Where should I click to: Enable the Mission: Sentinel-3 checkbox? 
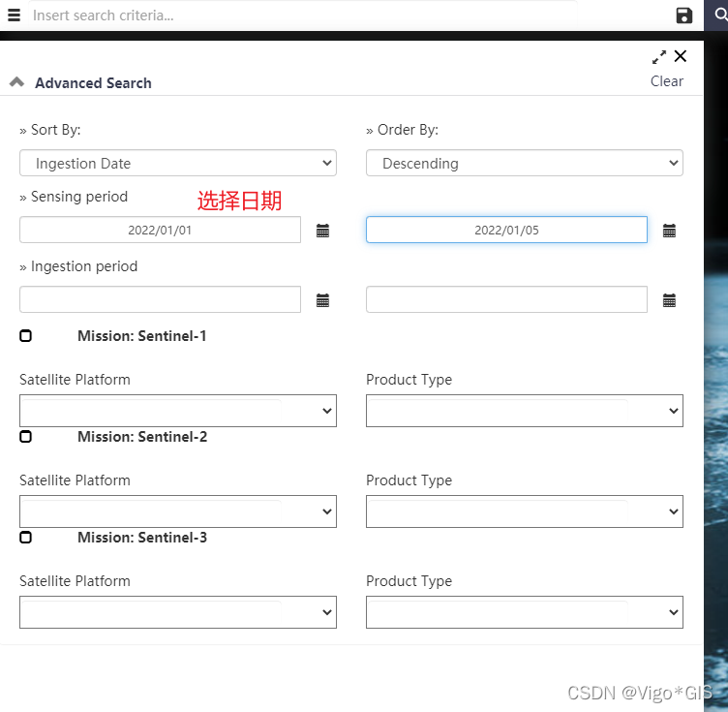click(x=25, y=537)
